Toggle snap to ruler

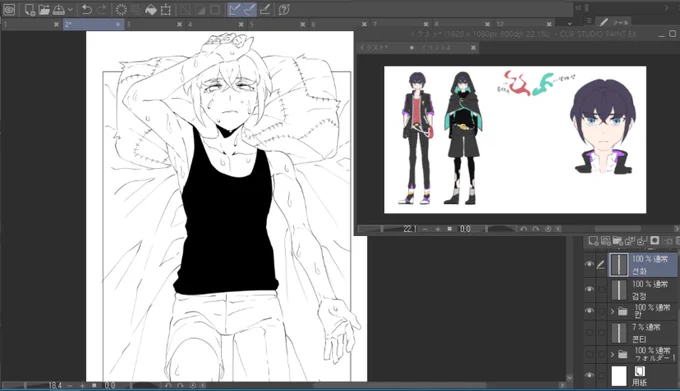[x=235, y=10]
